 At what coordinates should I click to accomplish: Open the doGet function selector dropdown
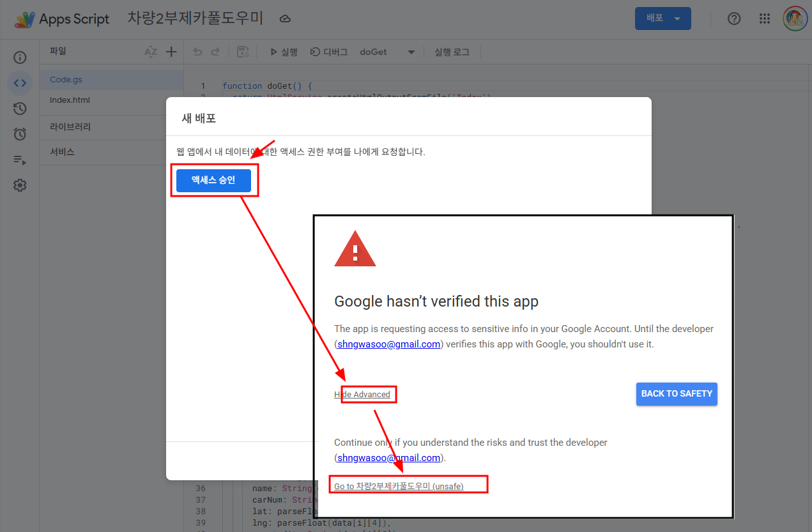click(387, 52)
